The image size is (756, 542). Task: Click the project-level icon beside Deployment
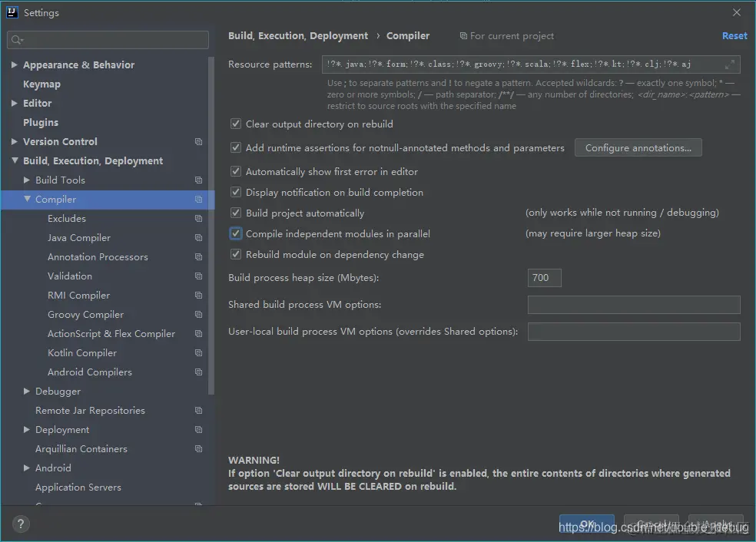[x=198, y=430]
